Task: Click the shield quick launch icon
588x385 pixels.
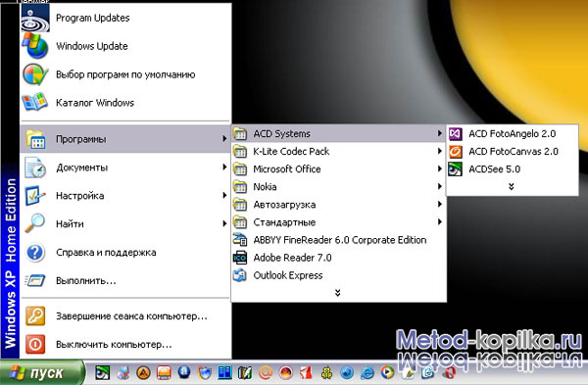Action: [x=205, y=372]
